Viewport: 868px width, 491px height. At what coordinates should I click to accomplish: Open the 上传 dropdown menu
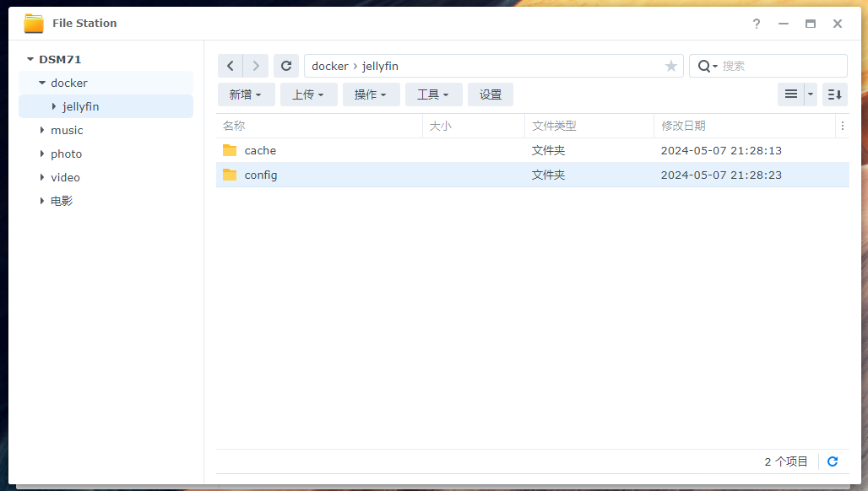308,94
